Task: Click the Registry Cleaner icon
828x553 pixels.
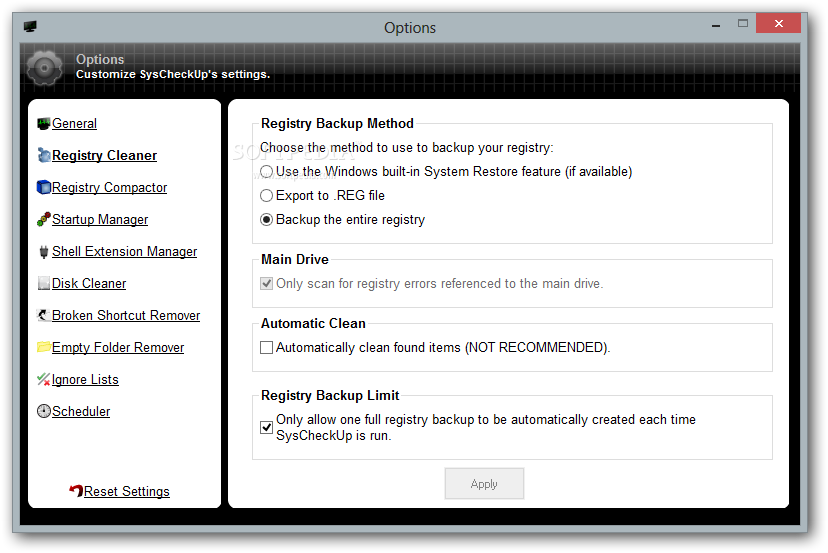Action: 44,155
